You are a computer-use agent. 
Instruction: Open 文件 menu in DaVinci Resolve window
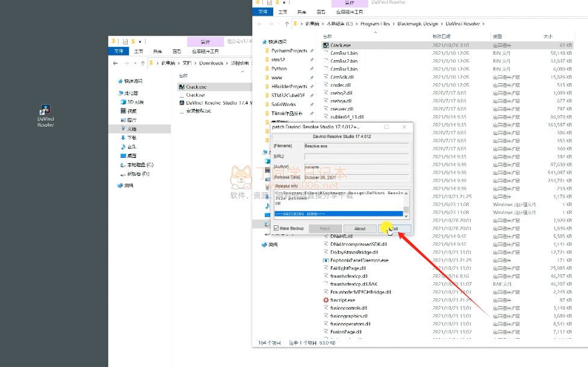263,11
